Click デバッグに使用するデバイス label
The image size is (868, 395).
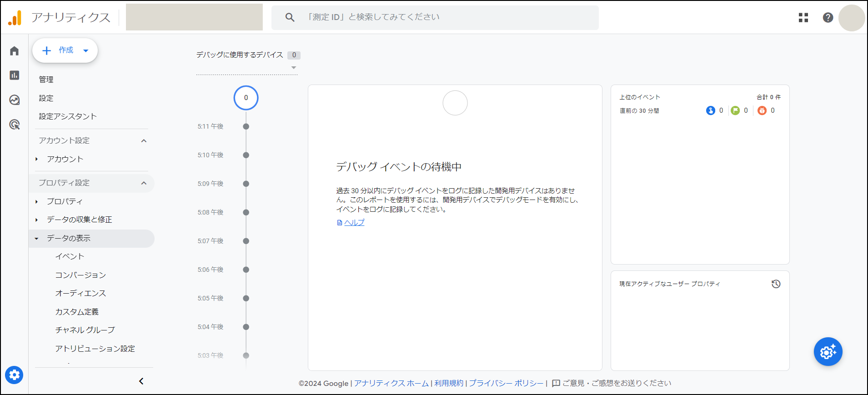click(x=240, y=55)
